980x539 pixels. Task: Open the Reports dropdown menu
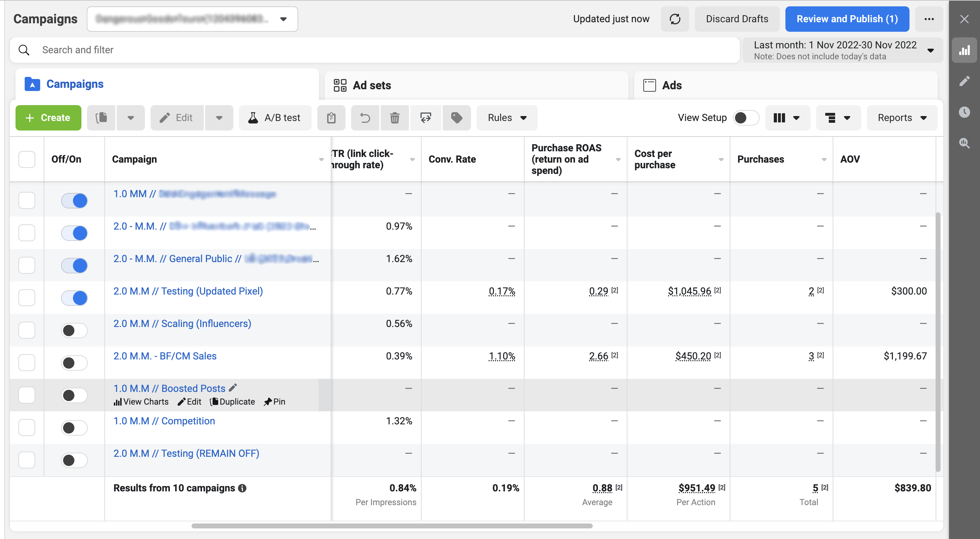pos(902,118)
